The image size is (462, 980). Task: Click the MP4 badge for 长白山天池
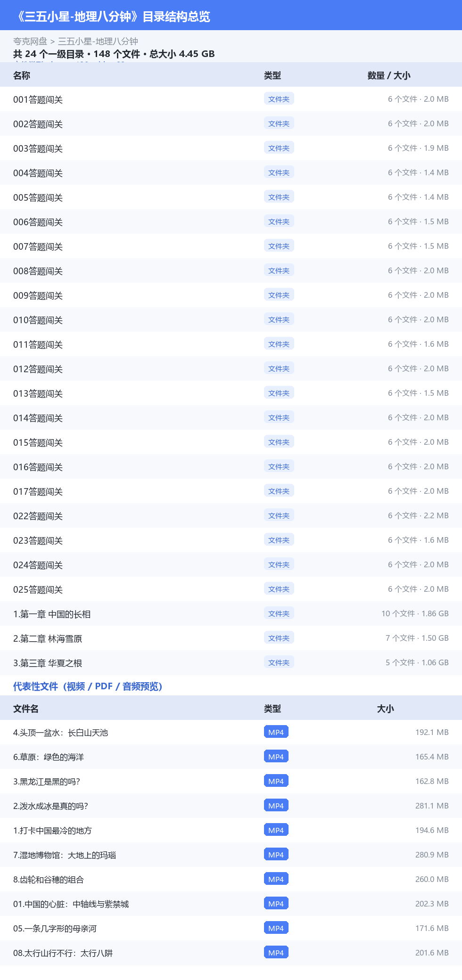pyautogui.click(x=276, y=732)
